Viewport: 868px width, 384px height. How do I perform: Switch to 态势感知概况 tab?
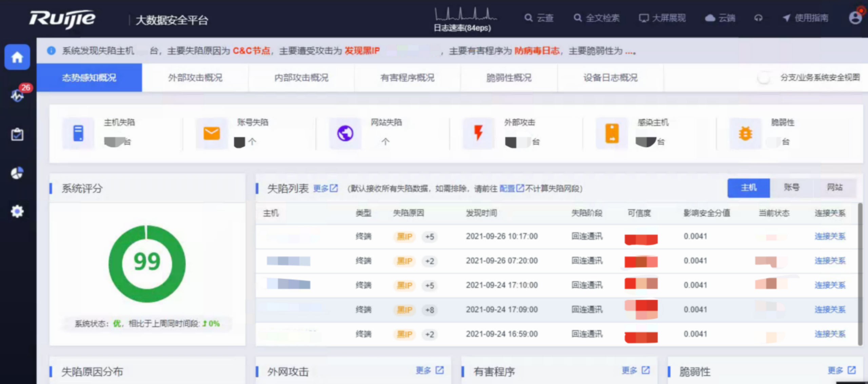pos(89,78)
